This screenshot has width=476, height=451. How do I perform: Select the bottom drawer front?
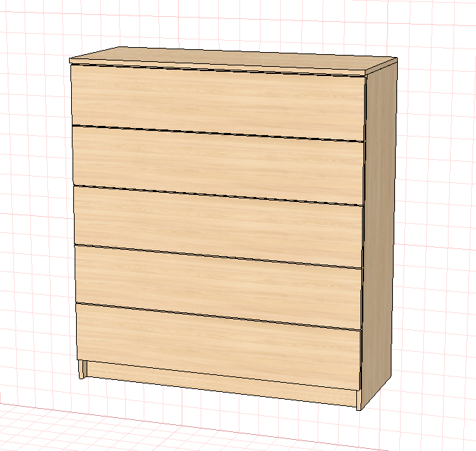218,346
